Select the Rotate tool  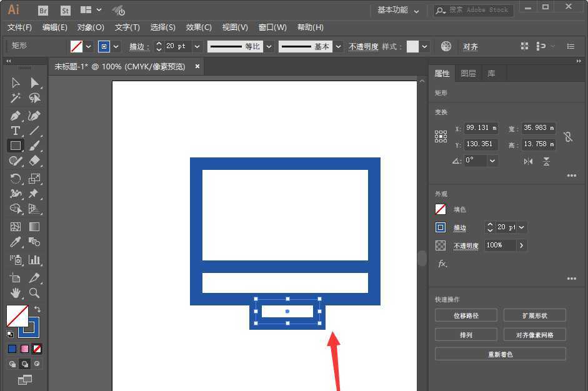pos(16,176)
